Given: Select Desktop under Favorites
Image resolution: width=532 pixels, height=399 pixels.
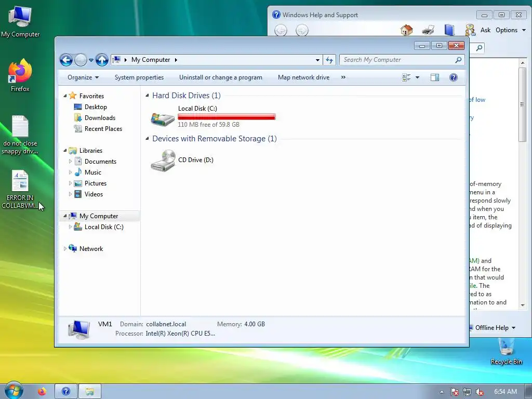Looking at the screenshot, I should (x=96, y=107).
